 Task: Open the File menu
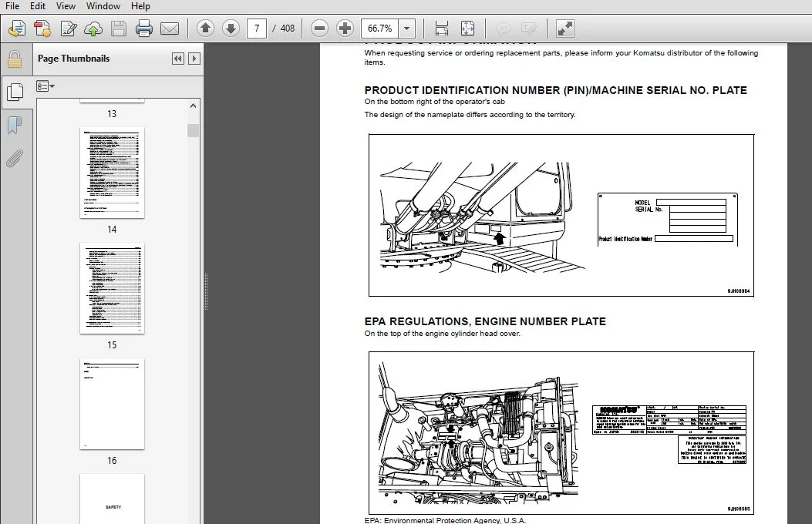coord(12,6)
